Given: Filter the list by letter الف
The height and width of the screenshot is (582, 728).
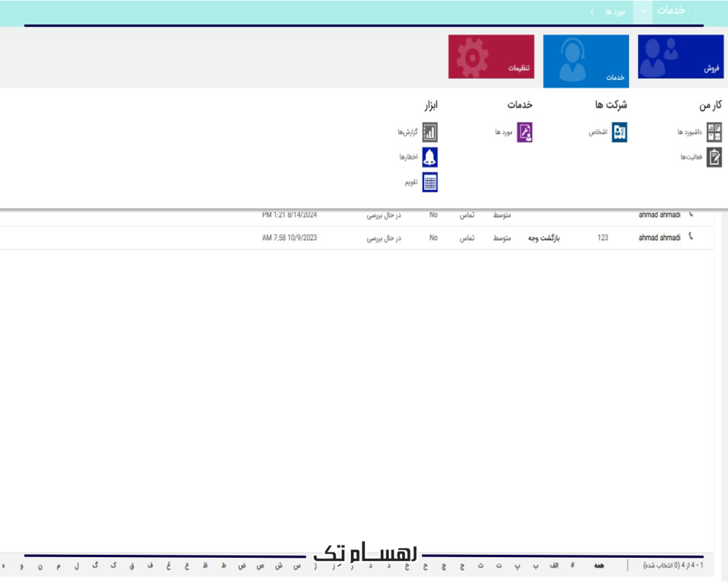Looking at the screenshot, I should tap(554, 565).
